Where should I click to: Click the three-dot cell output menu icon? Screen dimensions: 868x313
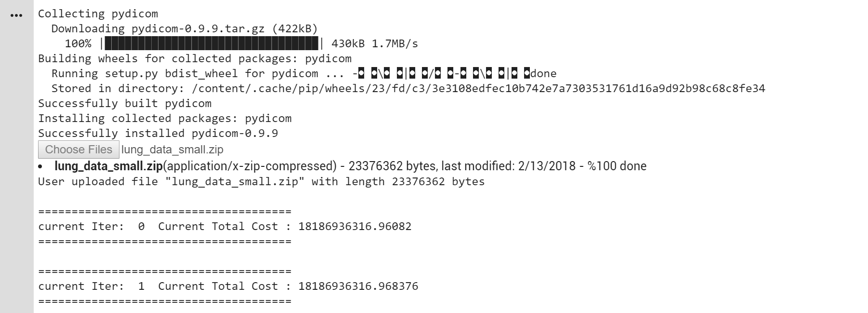coord(16,15)
